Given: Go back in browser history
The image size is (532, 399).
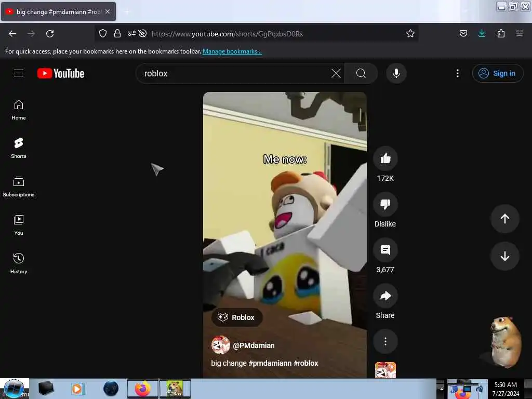Looking at the screenshot, I should tap(12, 34).
